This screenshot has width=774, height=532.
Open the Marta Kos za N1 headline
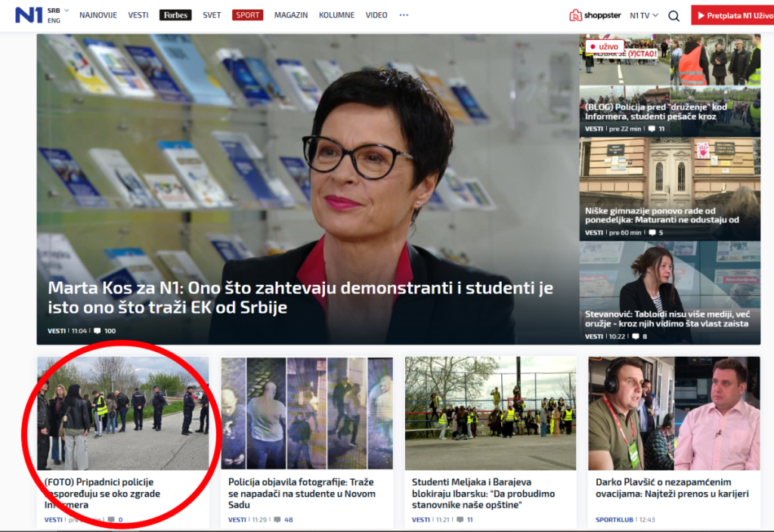point(300,298)
